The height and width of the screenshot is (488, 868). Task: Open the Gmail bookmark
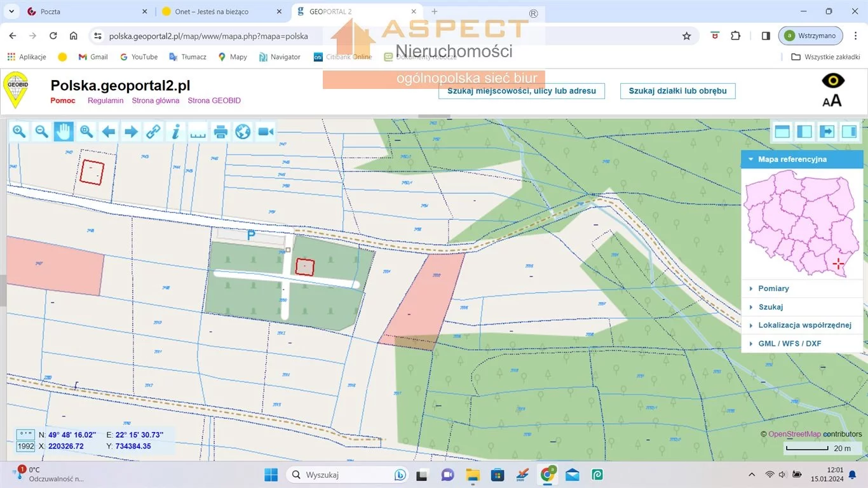(x=93, y=57)
